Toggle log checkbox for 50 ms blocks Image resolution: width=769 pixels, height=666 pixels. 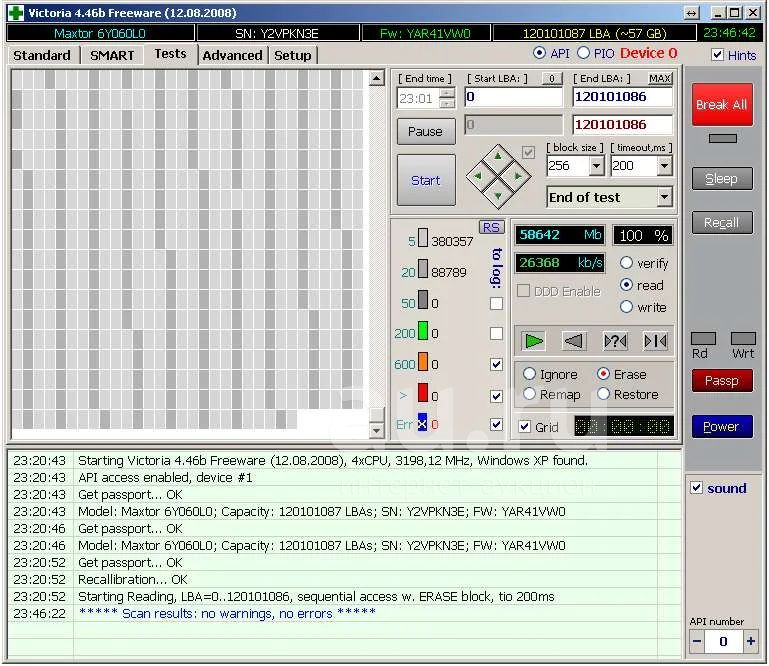(496, 304)
